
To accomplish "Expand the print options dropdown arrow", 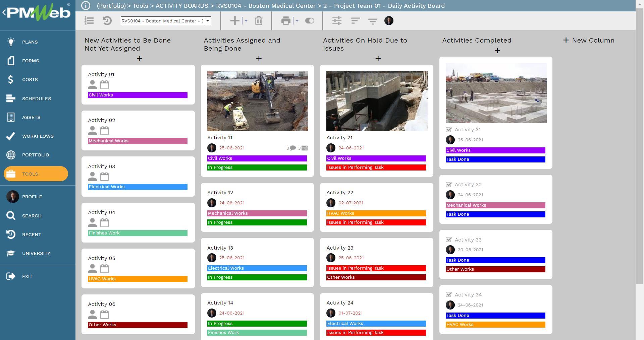I will [297, 21].
